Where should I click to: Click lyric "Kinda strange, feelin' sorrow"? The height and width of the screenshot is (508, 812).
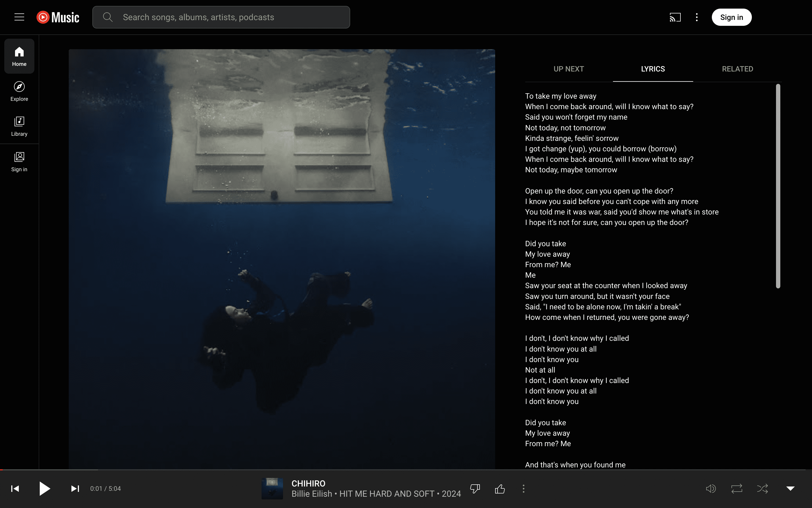coord(572,138)
